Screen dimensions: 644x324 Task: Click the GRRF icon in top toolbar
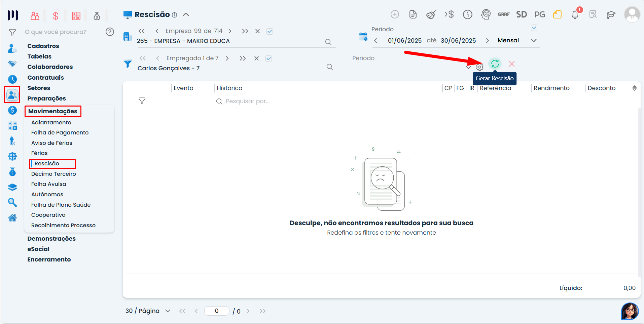pos(503,14)
